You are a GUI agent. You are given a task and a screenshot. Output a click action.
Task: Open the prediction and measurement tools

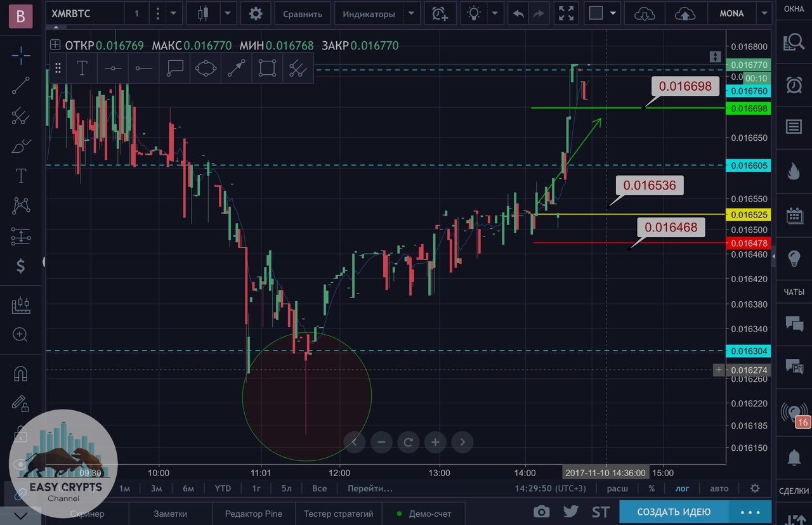tap(21, 237)
